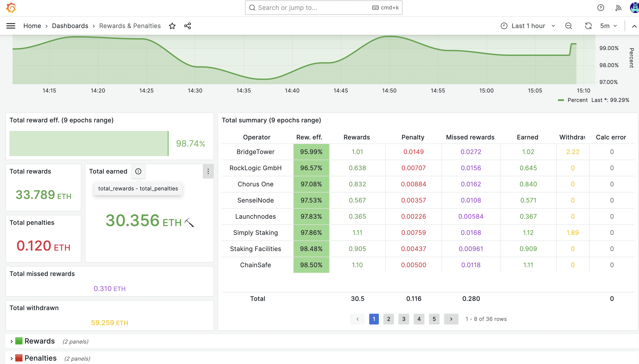Open the 5m refresh interval dropdown
The height and width of the screenshot is (364, 639).
[608, 26]
